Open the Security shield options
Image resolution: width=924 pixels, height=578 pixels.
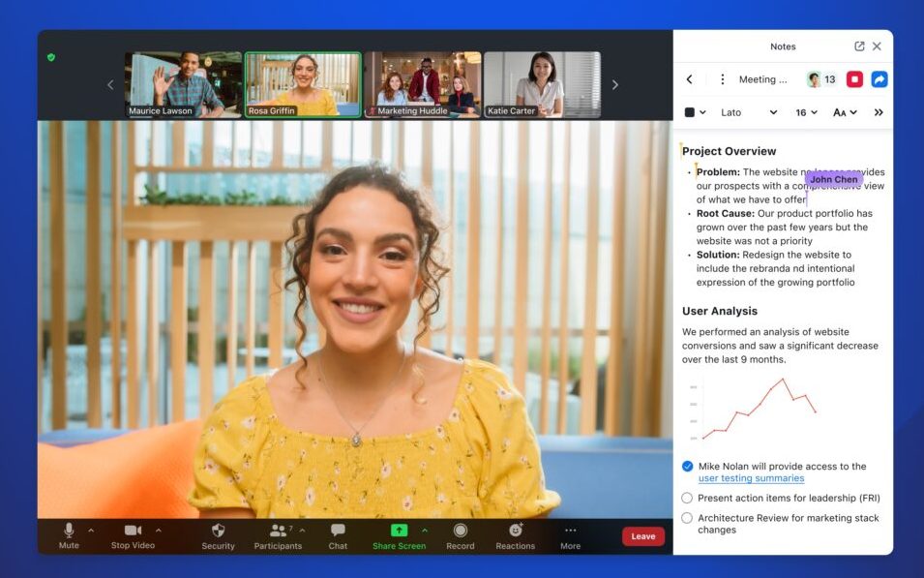click(x=218, y=531)
